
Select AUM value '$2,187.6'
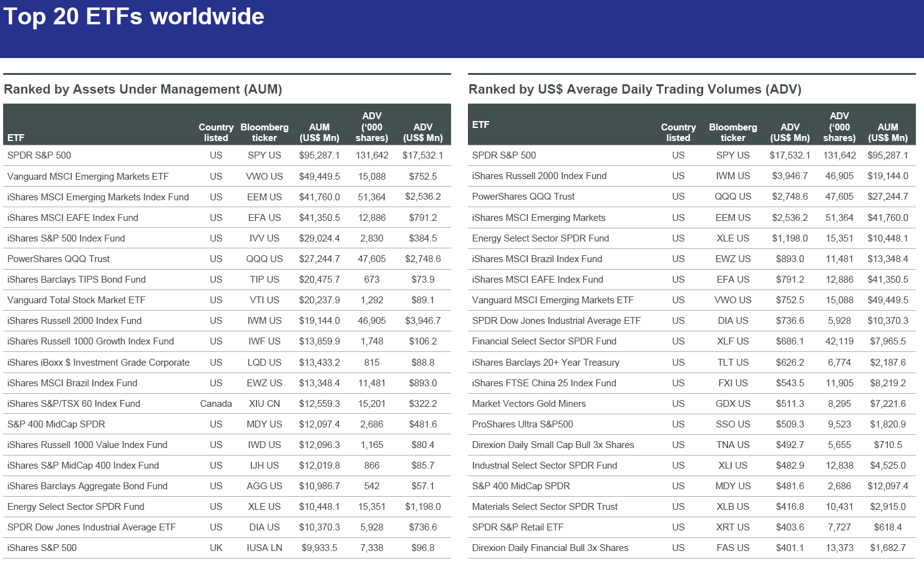click(x=888, y=363)
